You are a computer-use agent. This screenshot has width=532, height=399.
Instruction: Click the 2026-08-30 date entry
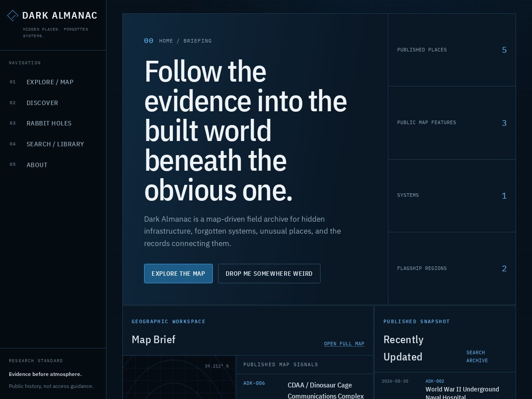coord(395,381)
